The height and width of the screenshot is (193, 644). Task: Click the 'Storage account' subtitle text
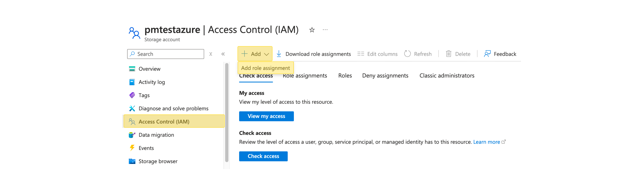(162, 39)
